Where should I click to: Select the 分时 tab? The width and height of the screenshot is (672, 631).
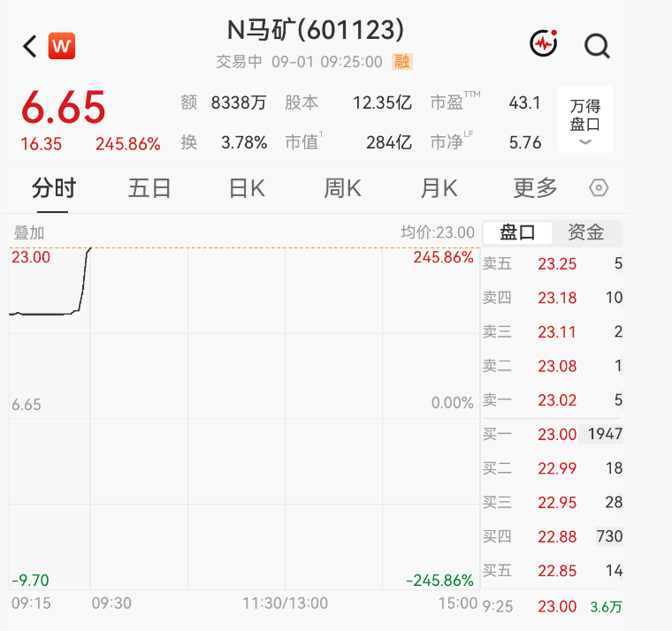pyautogui.click(x=54, y=188)
